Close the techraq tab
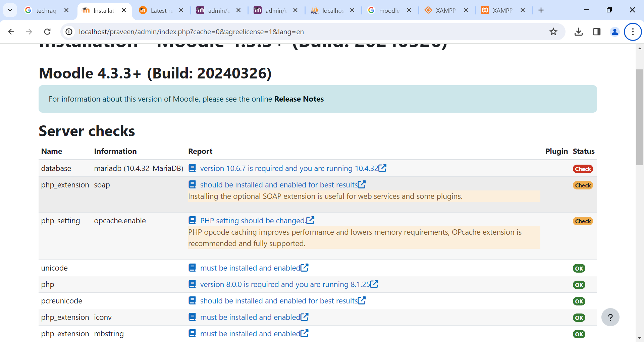 [66, 10]
